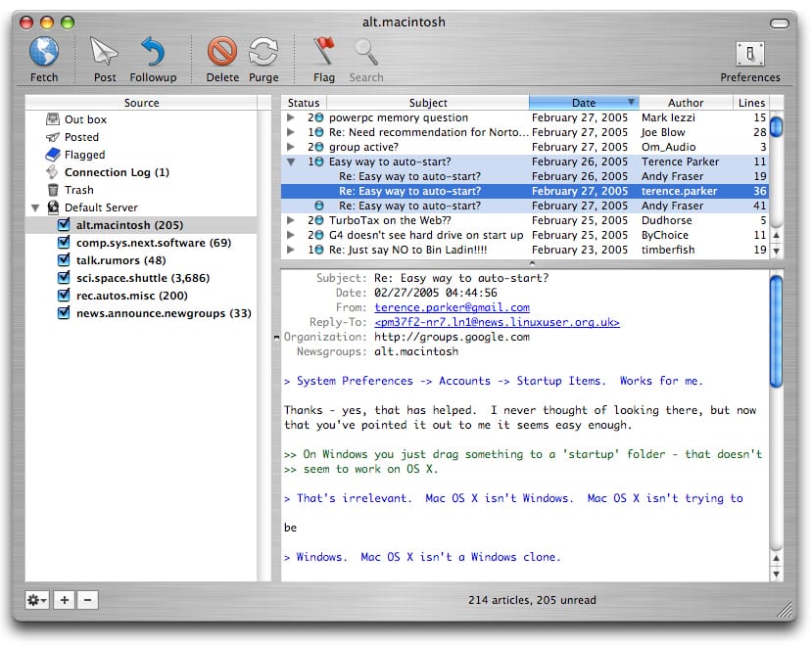Open the Flagged folder icon

[x=52, y=155]
